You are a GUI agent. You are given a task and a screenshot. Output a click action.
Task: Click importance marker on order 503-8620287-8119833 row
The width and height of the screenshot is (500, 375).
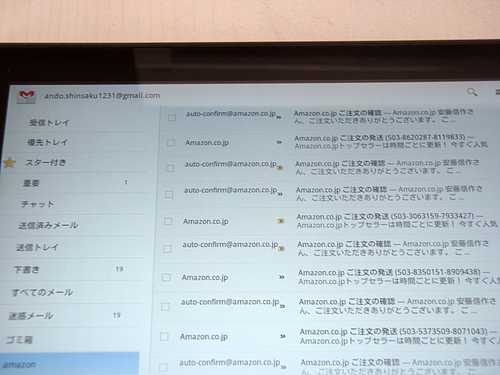click(279, 143)
